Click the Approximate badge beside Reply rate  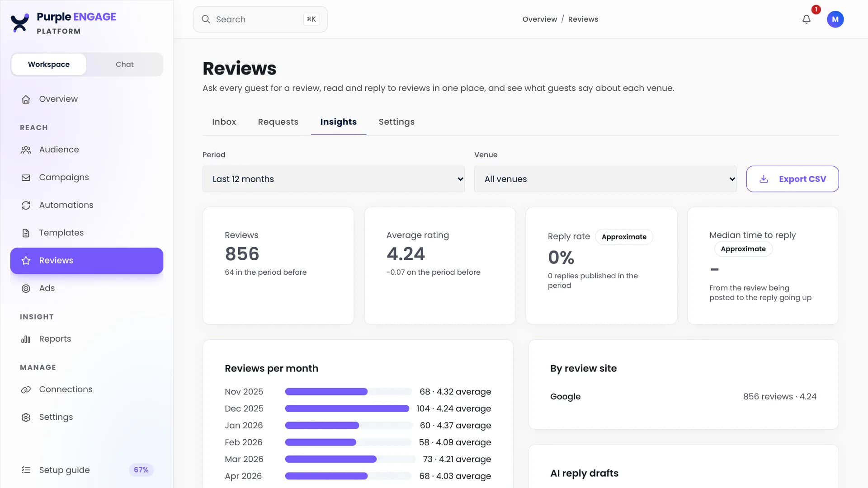pyautogui.click(x=624, y=237)
